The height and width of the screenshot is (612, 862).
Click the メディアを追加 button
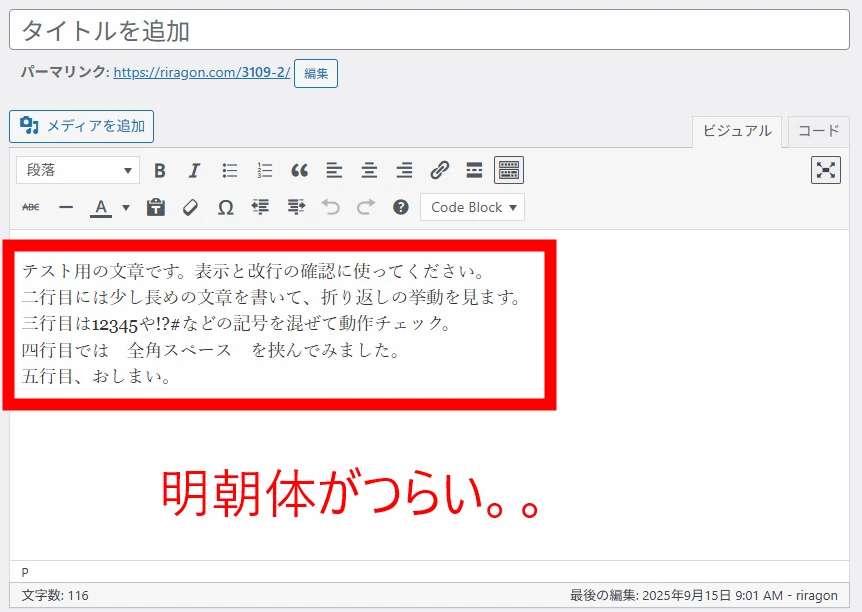pos(82,126)
